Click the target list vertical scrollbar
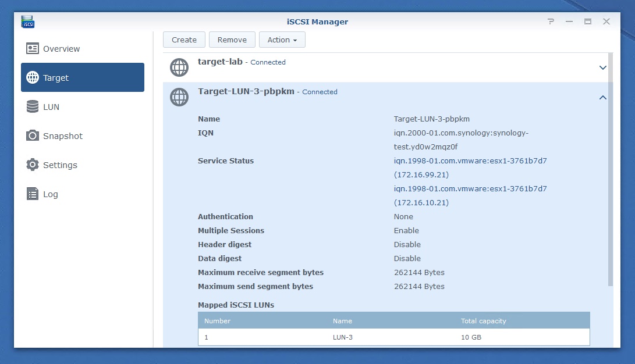This screenshot has height=364, width=635. click(x=610, y=169)
